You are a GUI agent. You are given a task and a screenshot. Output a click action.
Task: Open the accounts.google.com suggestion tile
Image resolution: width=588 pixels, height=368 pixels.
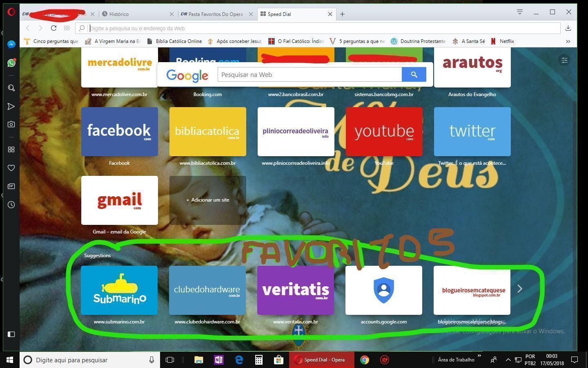(x=384, y=290)
